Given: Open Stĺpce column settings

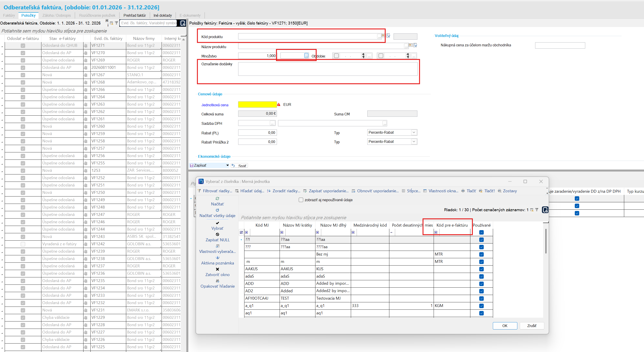Looking at the screenshot, I should [x=411, y=191].
